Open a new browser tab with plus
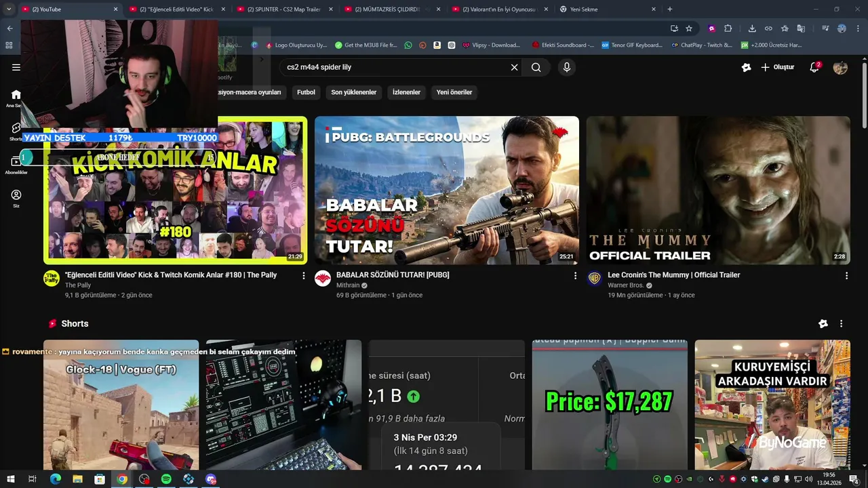Viewport: 868px width, 488px height. point(670,9)
